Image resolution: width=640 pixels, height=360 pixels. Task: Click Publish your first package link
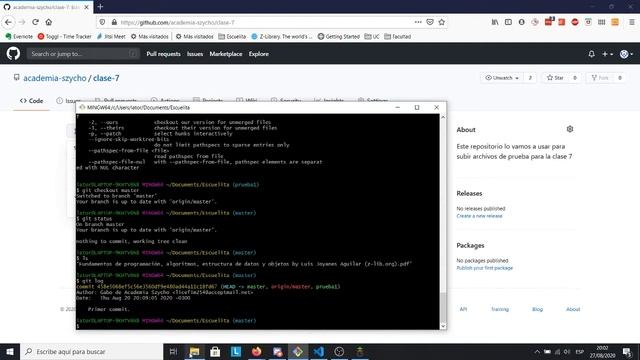click(484, 268)
